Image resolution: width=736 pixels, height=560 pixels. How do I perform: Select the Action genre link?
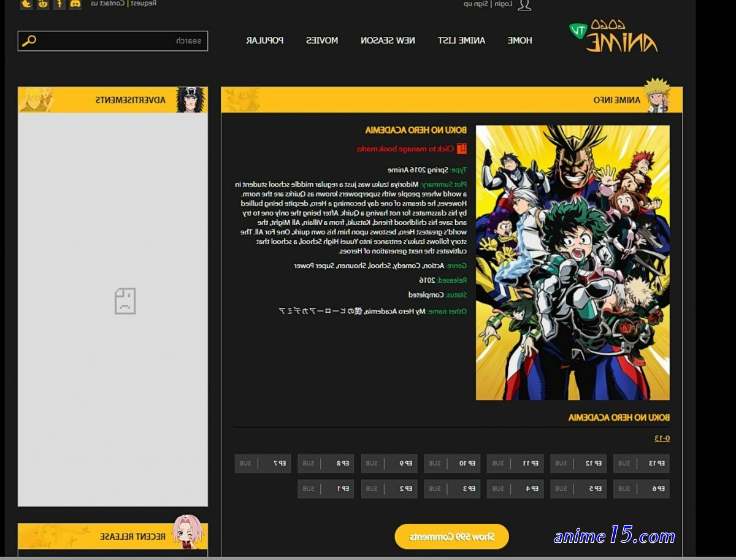434,266
